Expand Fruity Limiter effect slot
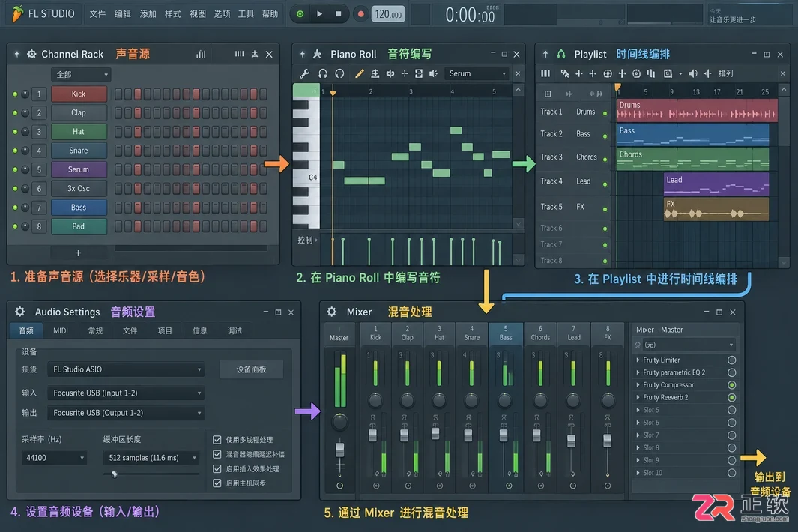This screenshot has width=798, height=532. click(638, 360)
